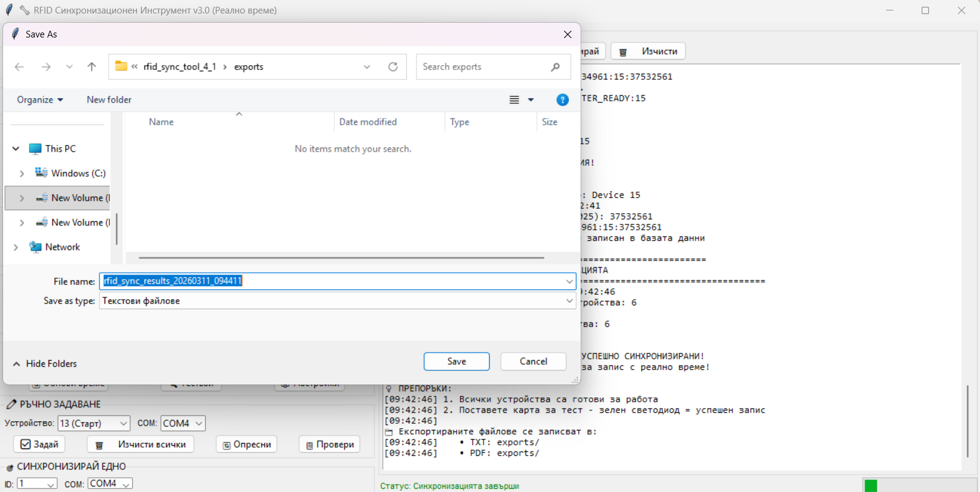Select Windows (C:) drive in tree
Image resolution: width=980 pixels, height=492 pixels.
(78, 173)
